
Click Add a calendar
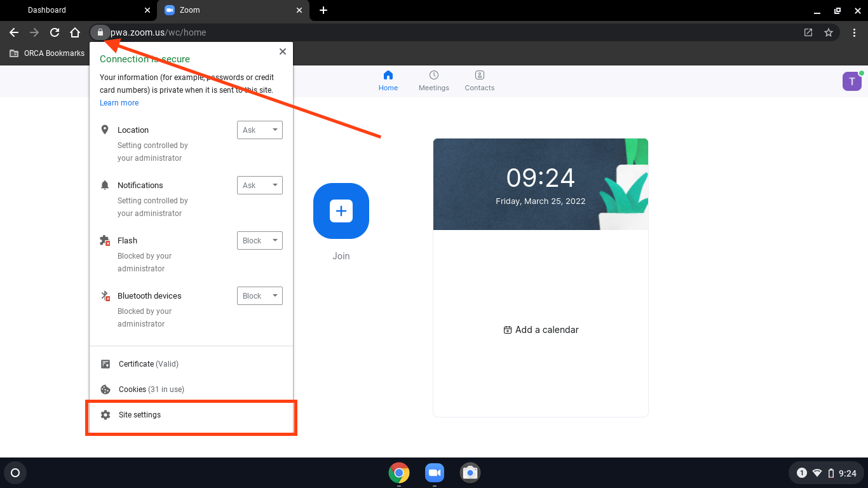[x=541, y=330]
